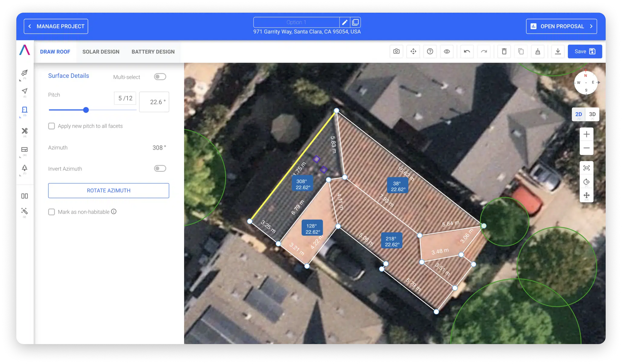This screenshot has height=364, width=622.
Task: Save the project
Action: pyautogui.click(x=585, y=51)
